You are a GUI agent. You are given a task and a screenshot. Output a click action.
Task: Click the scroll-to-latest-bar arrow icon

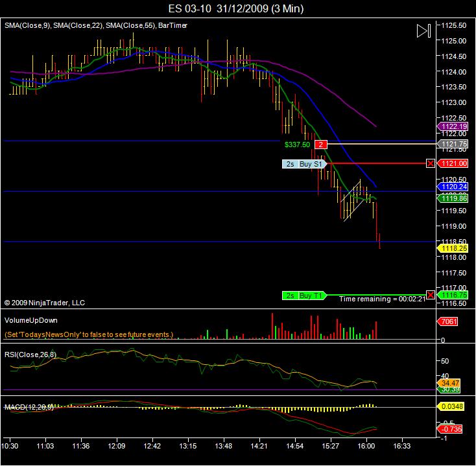pos(423,31)
